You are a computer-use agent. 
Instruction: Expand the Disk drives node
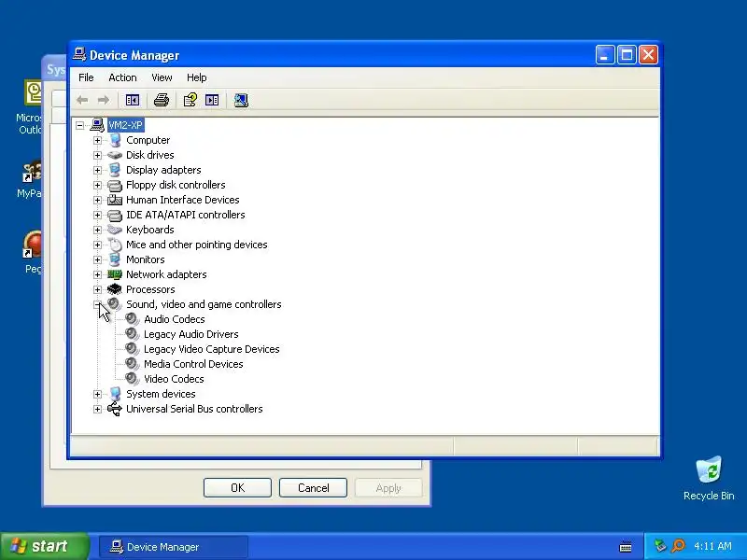click(x=98, y=155)
